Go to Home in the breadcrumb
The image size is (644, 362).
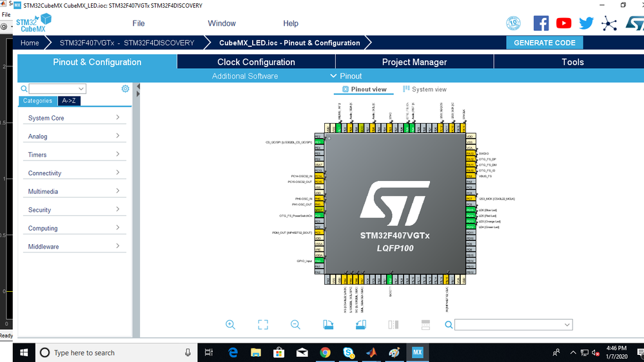pyautogui.click(x=30, y=43)
